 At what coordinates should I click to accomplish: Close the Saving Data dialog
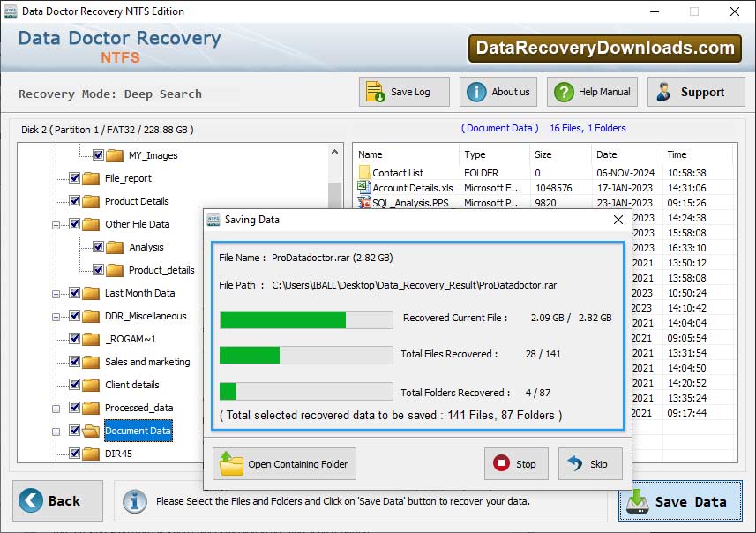[618, 220]
